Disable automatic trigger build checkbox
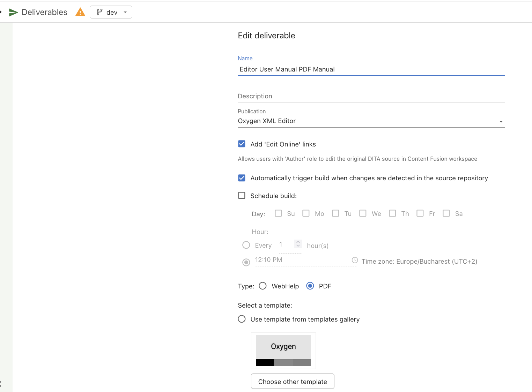The image size is (532, 392). pos(242,178)
